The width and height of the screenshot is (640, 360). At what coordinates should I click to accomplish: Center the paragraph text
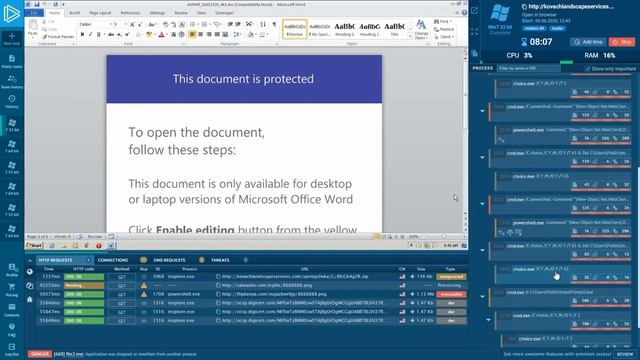pos(200,35)
